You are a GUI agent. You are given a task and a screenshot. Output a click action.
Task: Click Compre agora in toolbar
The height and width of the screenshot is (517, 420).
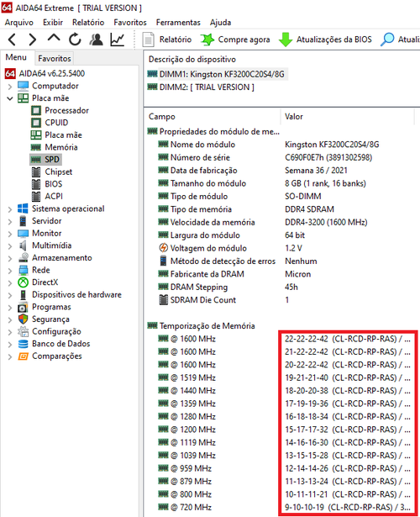tap(235, 40)
